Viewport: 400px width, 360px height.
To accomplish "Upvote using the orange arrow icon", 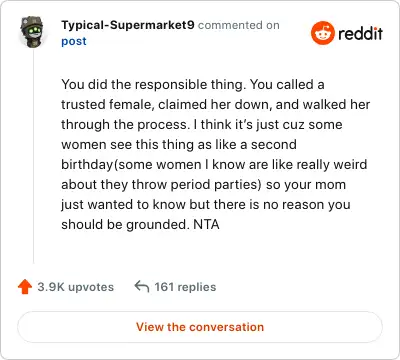I will pyautogui.click(x=25, y=287).
